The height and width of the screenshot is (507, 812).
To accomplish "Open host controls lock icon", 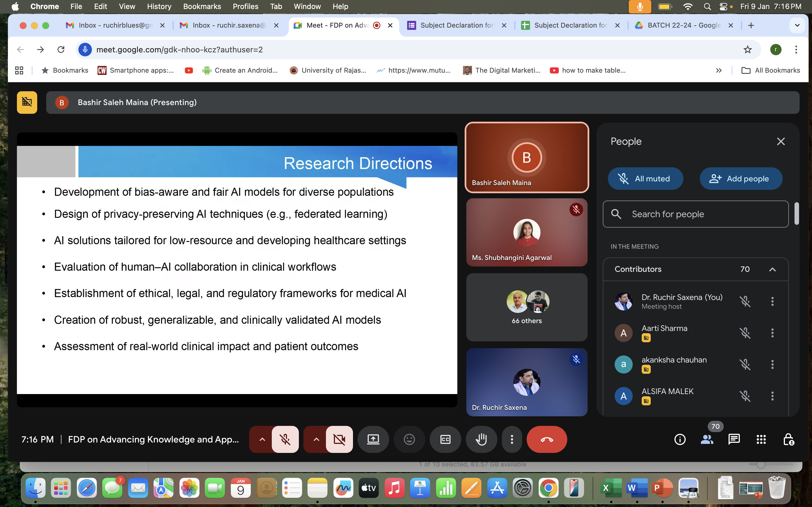I will [x=788, y=439].
